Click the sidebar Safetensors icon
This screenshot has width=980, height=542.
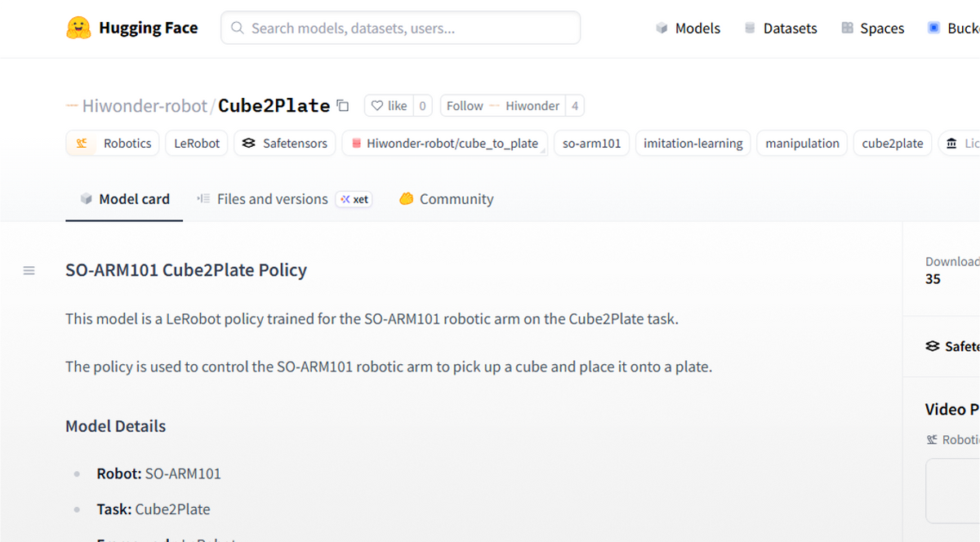(933, 346)
